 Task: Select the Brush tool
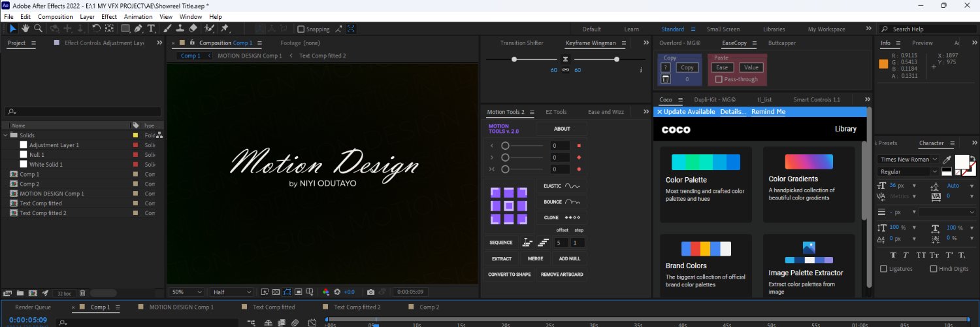167,29
